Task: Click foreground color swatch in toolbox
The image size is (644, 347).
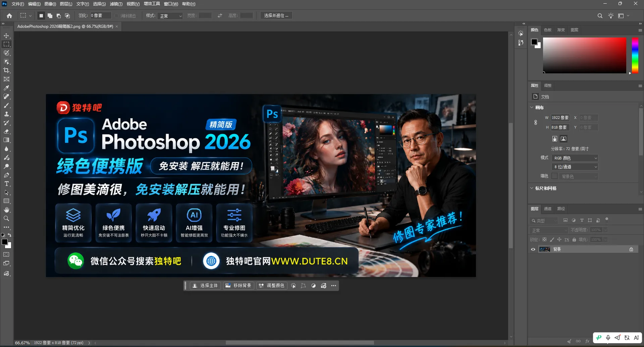Action: pyautogui.click(x=5, y=242)
